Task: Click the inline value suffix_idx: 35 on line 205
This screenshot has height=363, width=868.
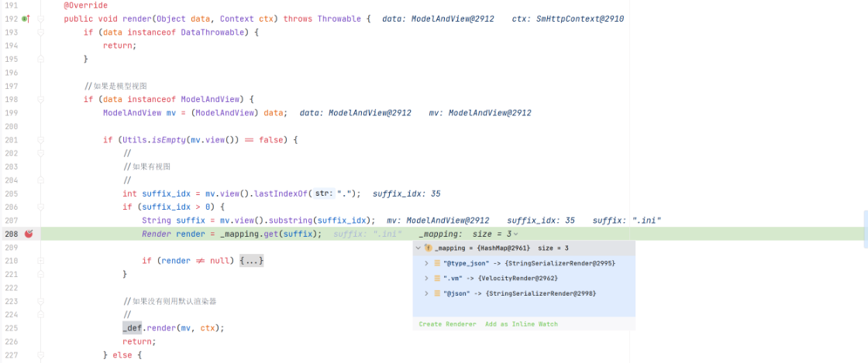Action: (x=406, y=193)
